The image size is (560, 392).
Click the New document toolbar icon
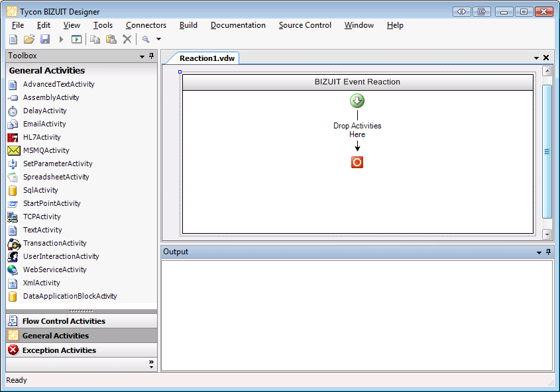(13, 39)
